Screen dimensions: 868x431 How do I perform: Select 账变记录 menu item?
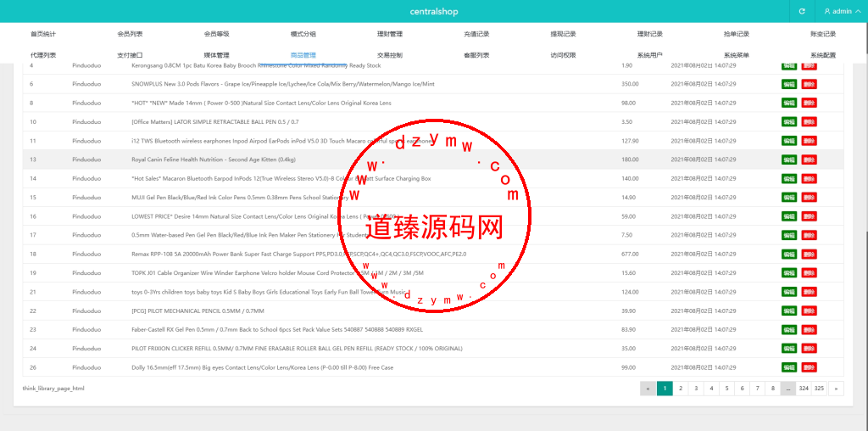[823, 34]
